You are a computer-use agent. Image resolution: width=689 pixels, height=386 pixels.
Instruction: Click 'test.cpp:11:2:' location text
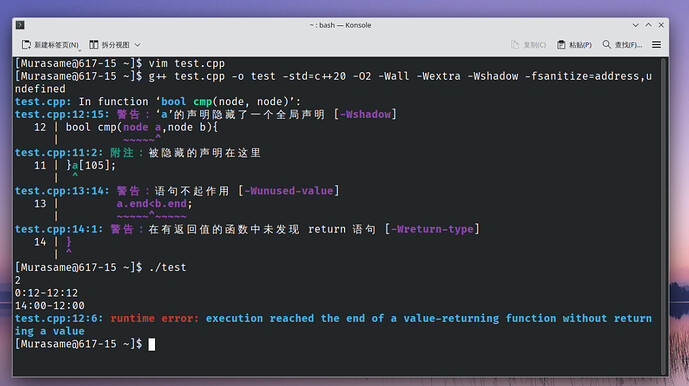click(59, 153)
